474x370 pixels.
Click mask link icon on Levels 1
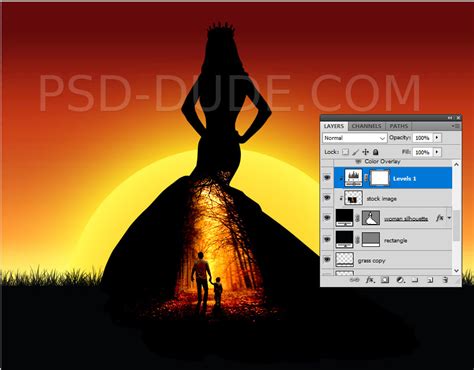pos(366,178)
